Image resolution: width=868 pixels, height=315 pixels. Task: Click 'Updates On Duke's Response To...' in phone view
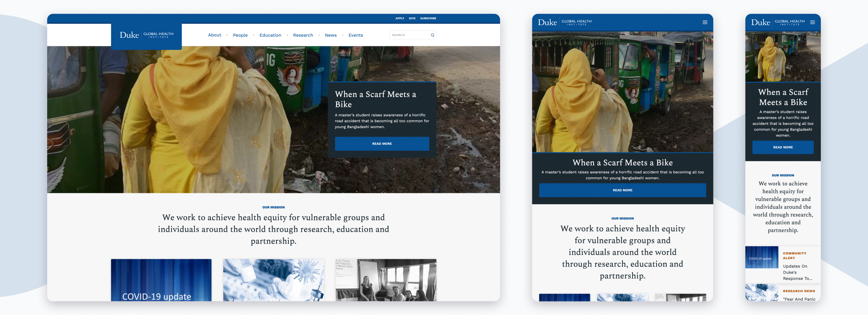[x=798, y=272]
